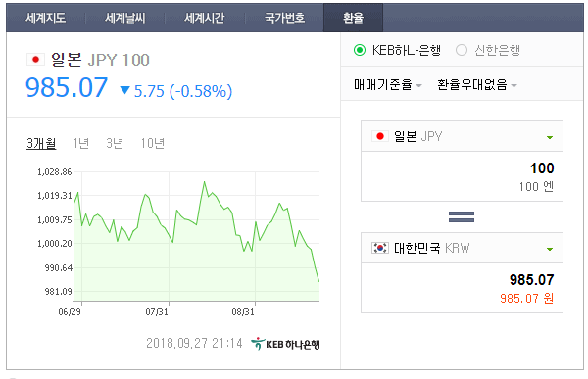Show the 1년 chart period
The height and width of the screenshot is (379, 588).
click(x=81, y=143)
